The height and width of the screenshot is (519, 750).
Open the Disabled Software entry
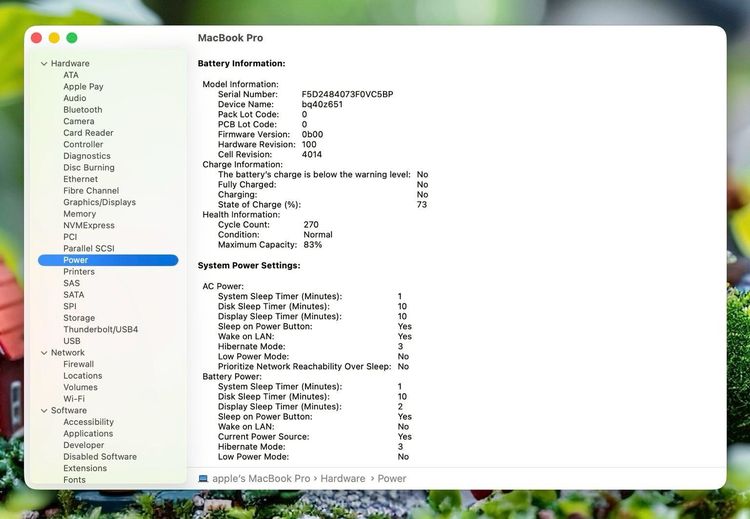point(100,457)
